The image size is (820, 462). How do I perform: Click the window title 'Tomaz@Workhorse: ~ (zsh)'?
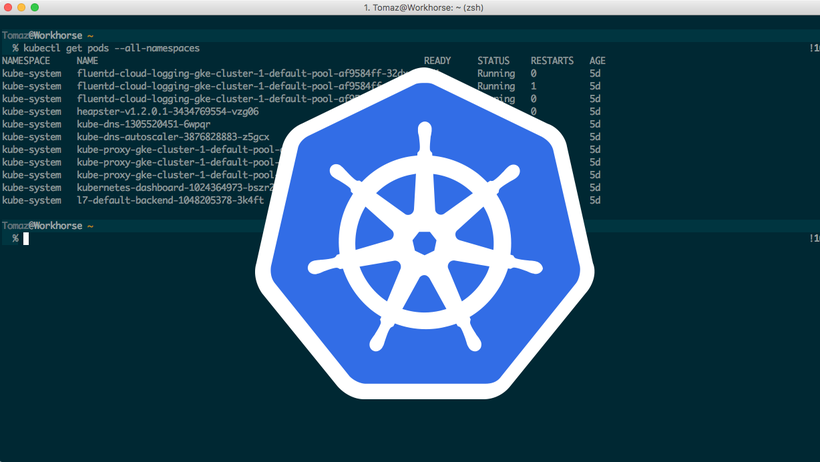pyautogui.click(x=424, y=7)
